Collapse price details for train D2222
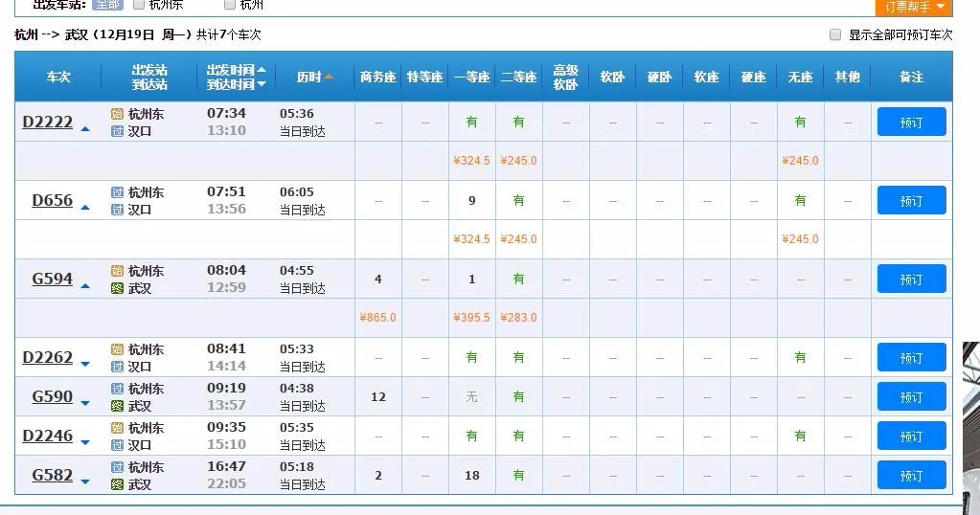This screenshot has height=515, width=980. (x=85, y=129)
